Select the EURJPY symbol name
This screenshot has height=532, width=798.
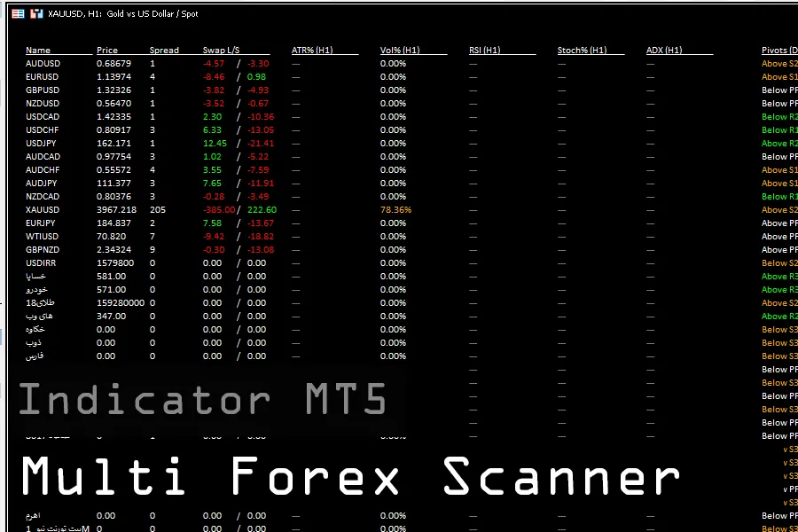[x=40, y=223]
